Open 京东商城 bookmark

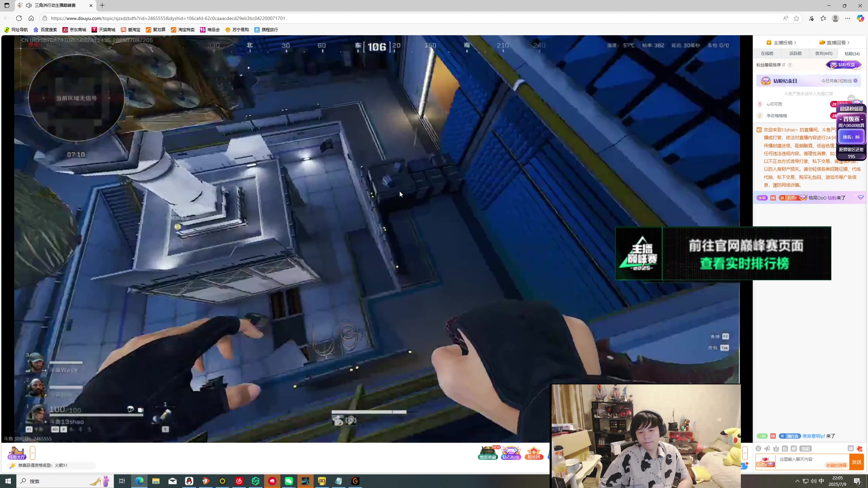pyautogui.click(x=74, y=30)
